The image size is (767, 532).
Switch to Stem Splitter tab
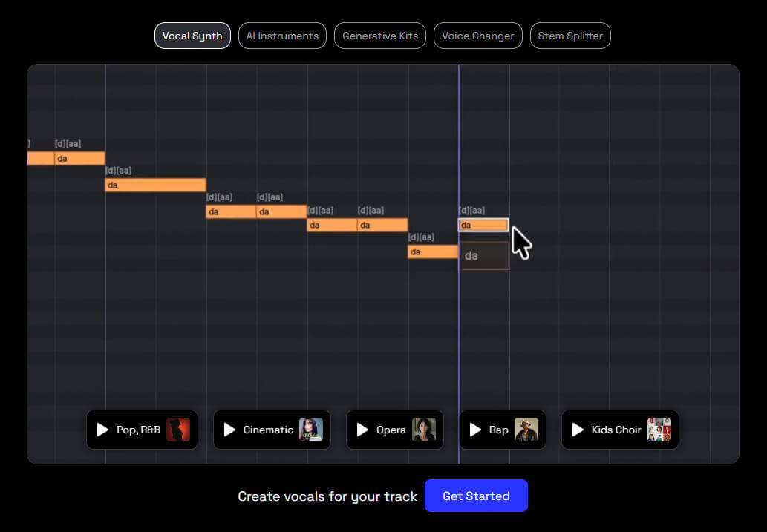point(570,36)
